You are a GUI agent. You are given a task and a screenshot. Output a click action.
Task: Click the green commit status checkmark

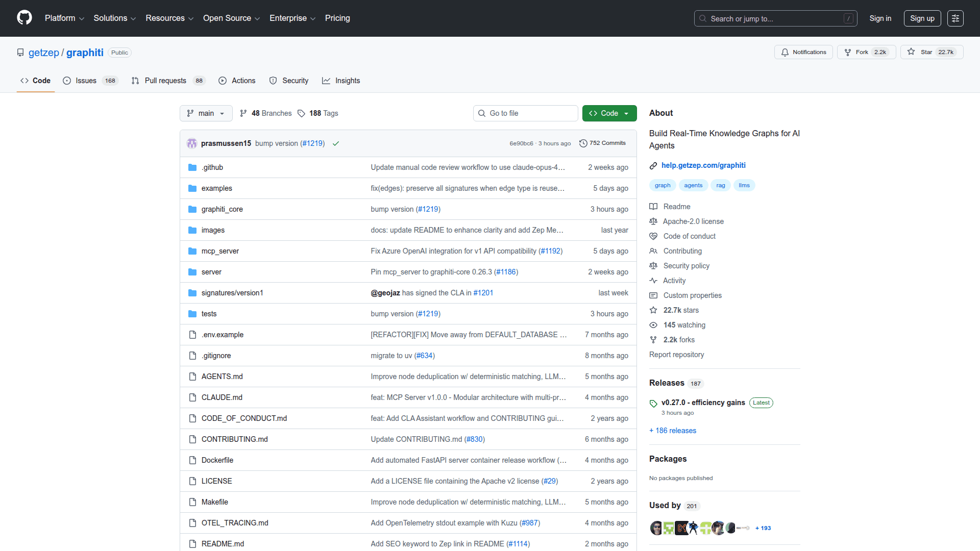tap(336, 144)
